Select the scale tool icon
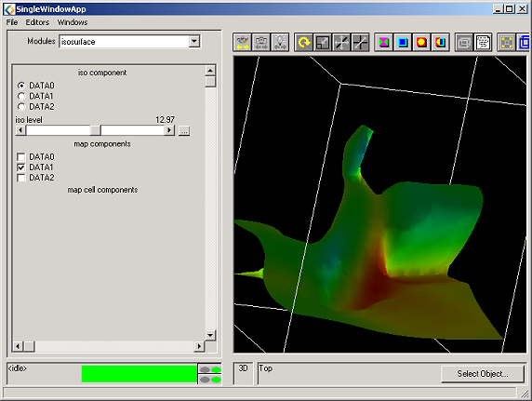532x401 pixels. (x=323, y=43)
